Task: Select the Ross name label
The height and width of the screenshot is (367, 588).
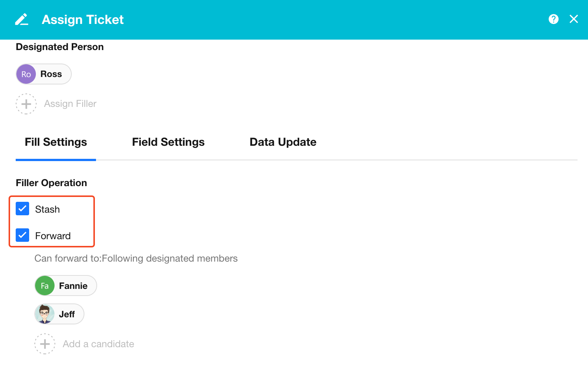Action: pyautogui.click(x=51, y=74)
